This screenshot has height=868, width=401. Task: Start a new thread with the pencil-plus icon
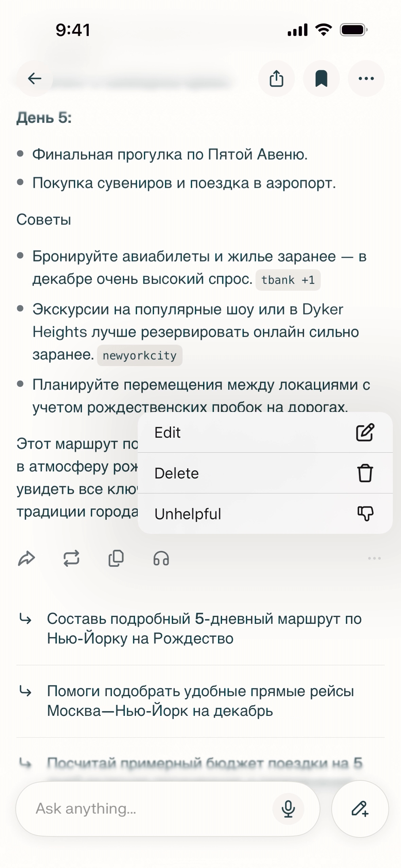(360, 809)
